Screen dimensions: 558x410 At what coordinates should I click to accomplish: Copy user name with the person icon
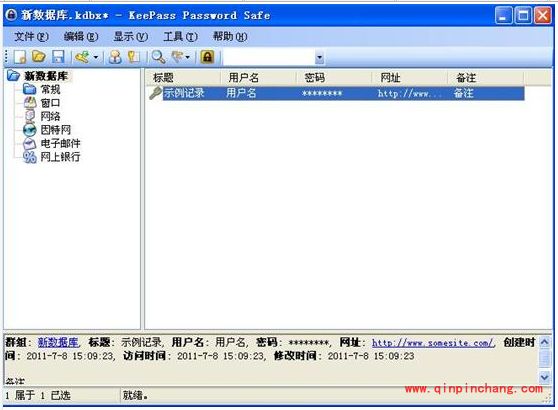pos(115,57)
